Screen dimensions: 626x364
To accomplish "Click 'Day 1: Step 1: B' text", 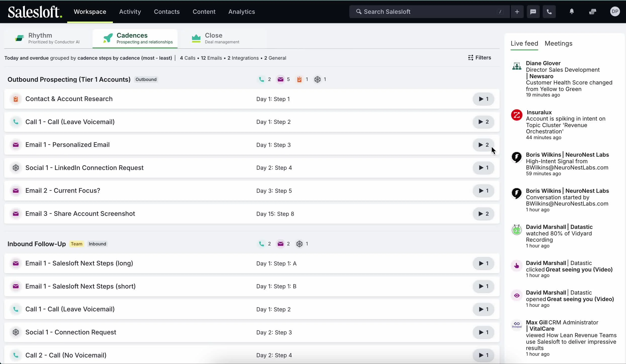I will pos(276,286).
